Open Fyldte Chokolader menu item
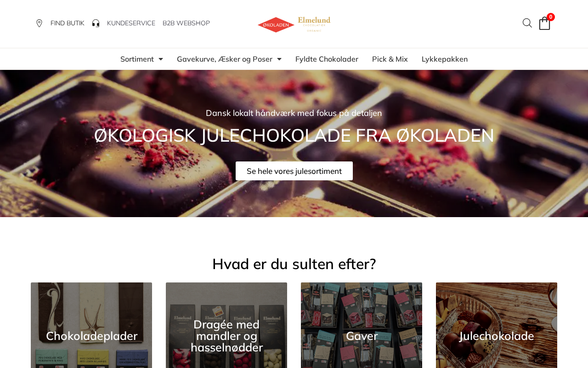588x368 pixels. [x=327, y=59]
